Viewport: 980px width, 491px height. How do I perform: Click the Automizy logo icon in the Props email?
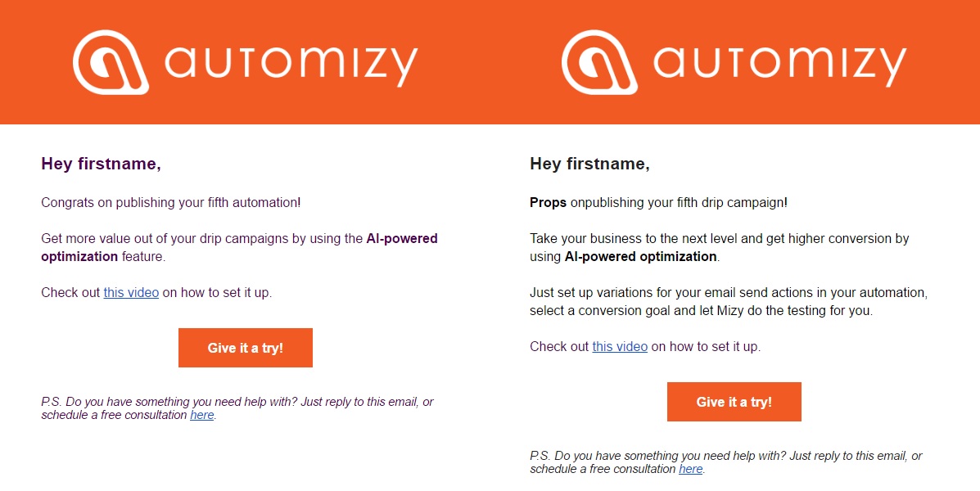coord(599,62)
